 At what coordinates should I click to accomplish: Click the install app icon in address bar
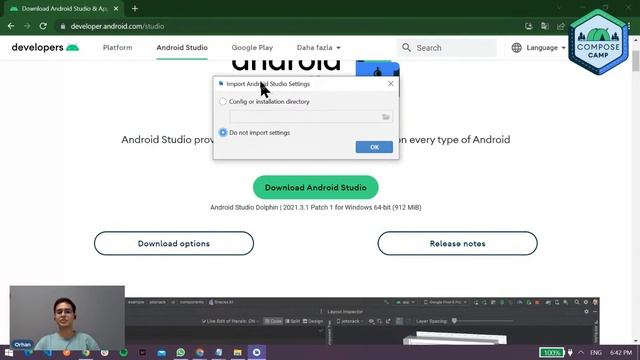click(x=529, y=26)
